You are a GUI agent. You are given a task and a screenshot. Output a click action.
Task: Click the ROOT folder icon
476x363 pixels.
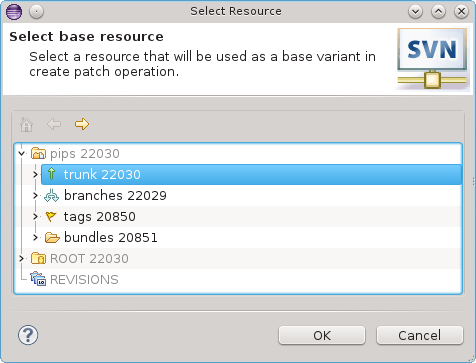point(38,258)
